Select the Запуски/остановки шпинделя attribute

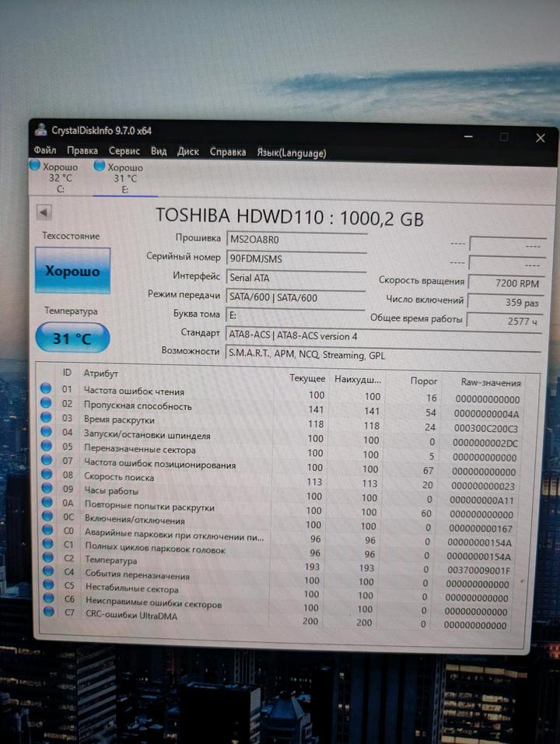(147, 435)
